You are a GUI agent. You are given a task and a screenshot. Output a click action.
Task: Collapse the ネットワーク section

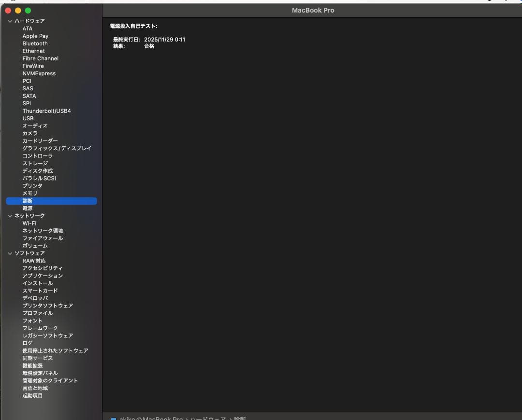coord(10,215)
